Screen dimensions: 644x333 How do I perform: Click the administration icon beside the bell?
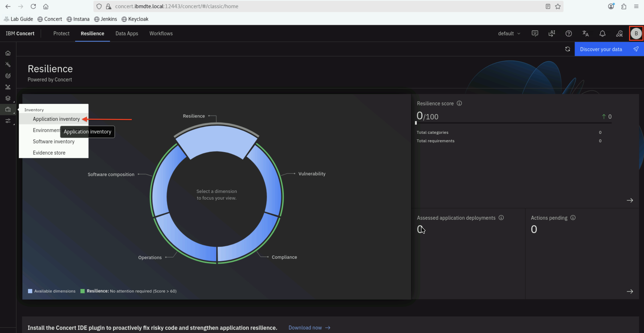(x=619, y=34)
